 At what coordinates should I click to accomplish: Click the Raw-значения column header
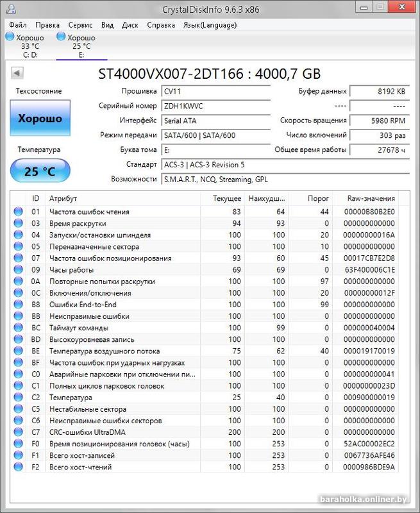tap(365, 198)
